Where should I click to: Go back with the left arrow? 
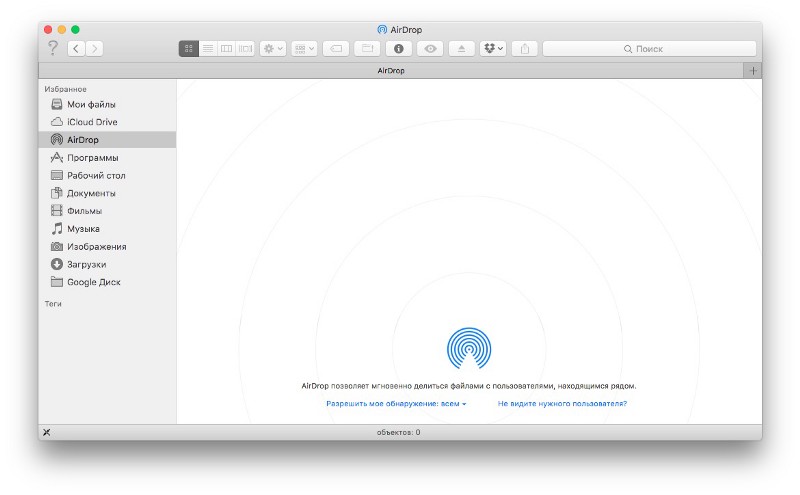[77, 48]
